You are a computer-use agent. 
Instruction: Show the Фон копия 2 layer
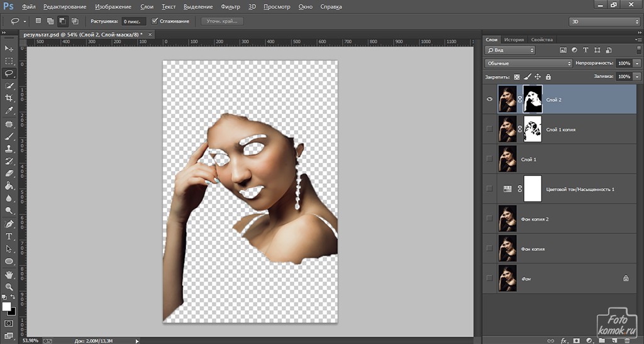[490, 218]
